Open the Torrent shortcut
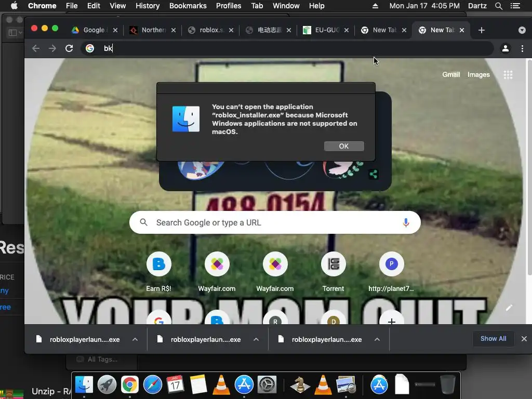This screenshot has width=532, height=399. (333, 272)
